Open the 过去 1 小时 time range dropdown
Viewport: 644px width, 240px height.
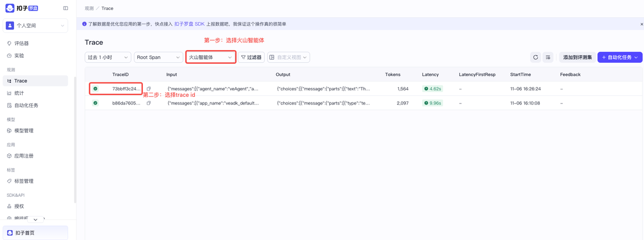[108, 57]
